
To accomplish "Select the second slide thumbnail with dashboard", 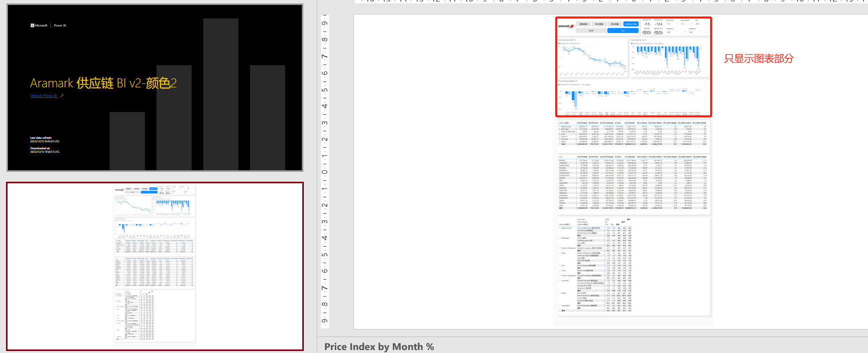I will coord(154,266).
